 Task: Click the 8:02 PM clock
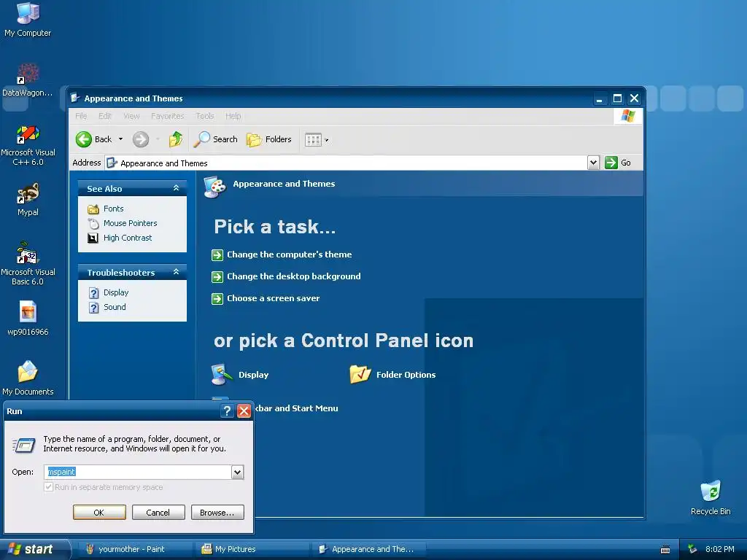(719, 550)
